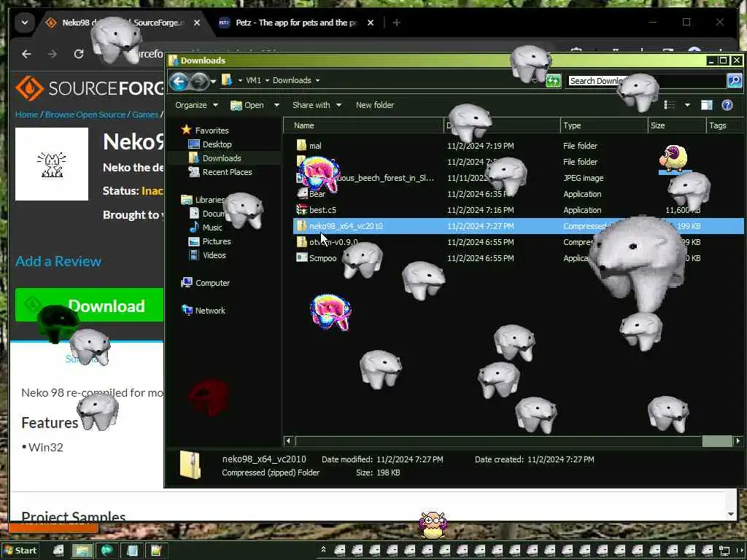
Task: Click the globe browser taskbar icon
Action: [x=107, y=551]
